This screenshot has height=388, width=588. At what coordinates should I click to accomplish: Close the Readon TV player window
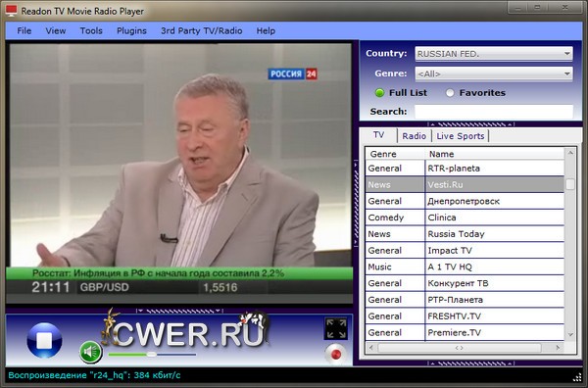(565, 7)
